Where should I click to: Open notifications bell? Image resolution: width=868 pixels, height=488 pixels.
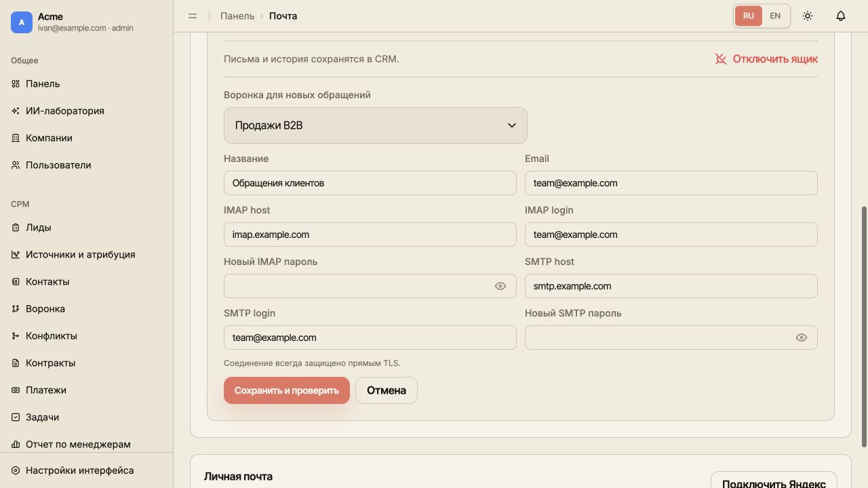click(x=841, y=16)
